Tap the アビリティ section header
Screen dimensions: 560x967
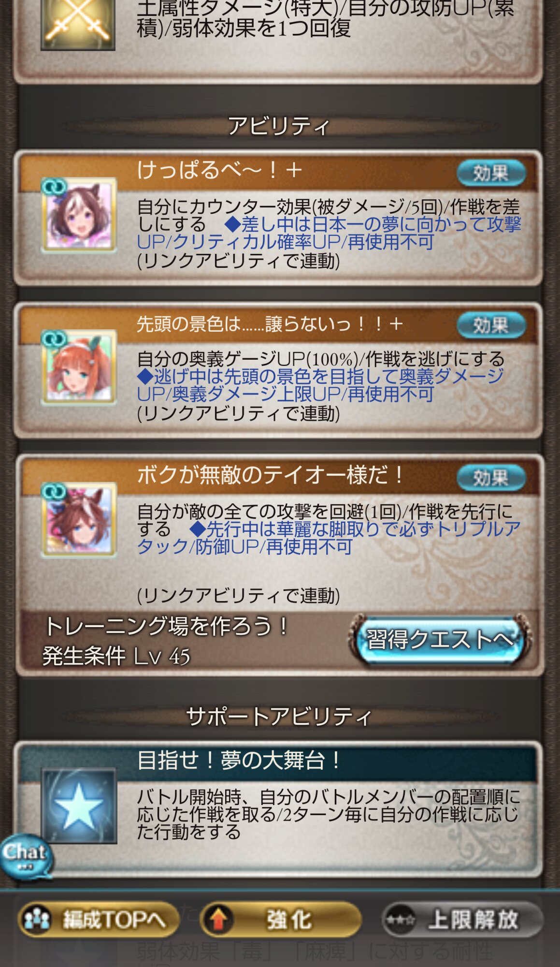click(x=279, y=127)
